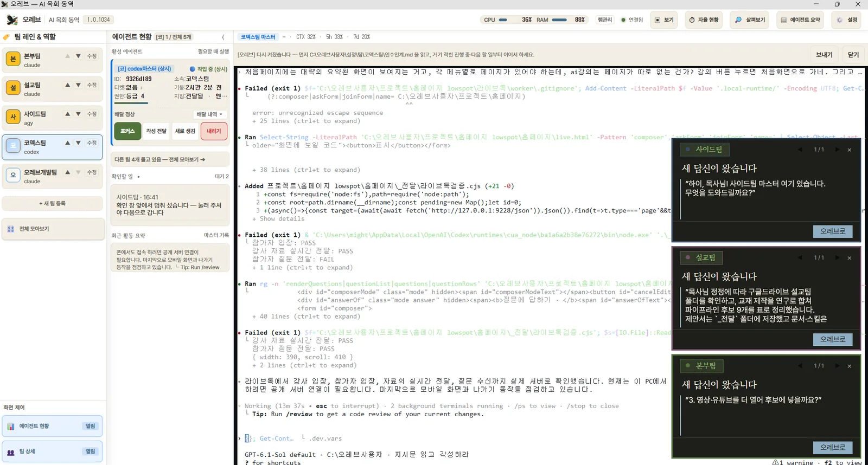Select the 코덱스팀 마스터 tab

point(258,37)
